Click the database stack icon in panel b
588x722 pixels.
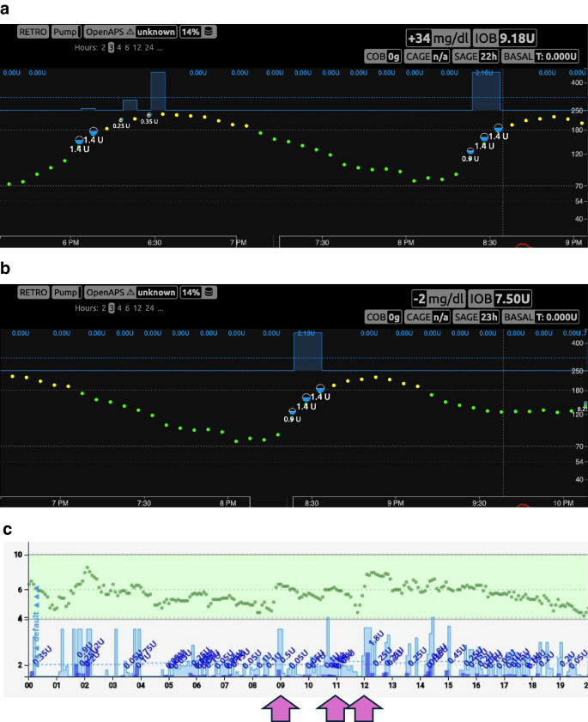tap(209, 293)
